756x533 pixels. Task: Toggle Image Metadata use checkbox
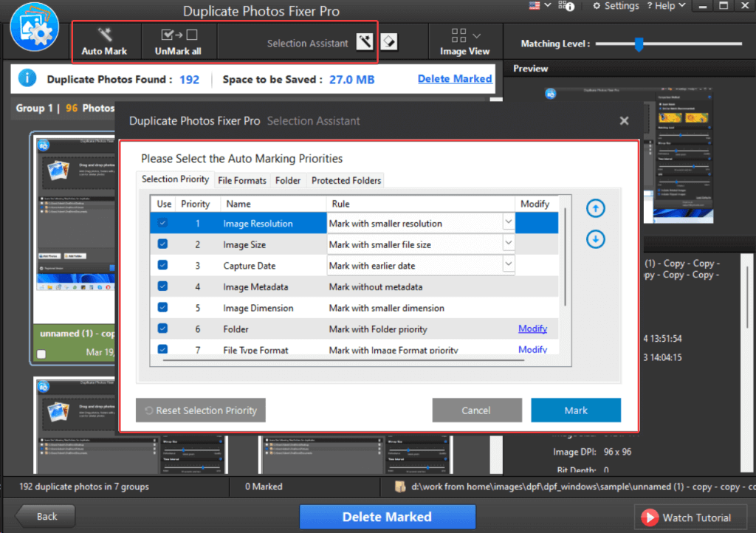(162, 286)
